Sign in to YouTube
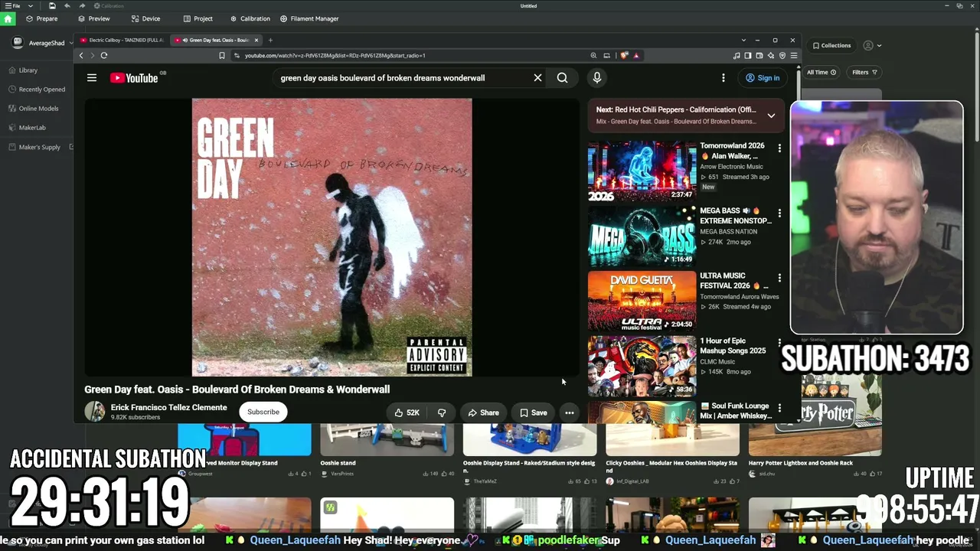This screenshot has height=551, width=980. coord(763,77)
